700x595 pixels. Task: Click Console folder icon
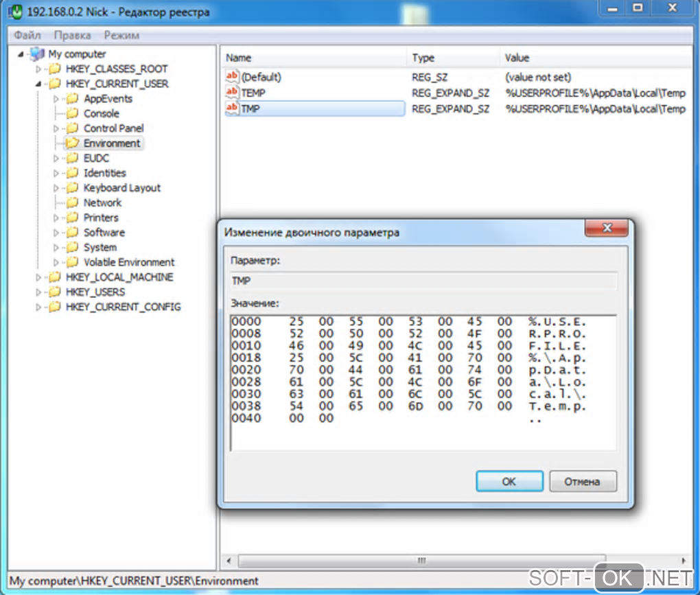pos(72,113)
